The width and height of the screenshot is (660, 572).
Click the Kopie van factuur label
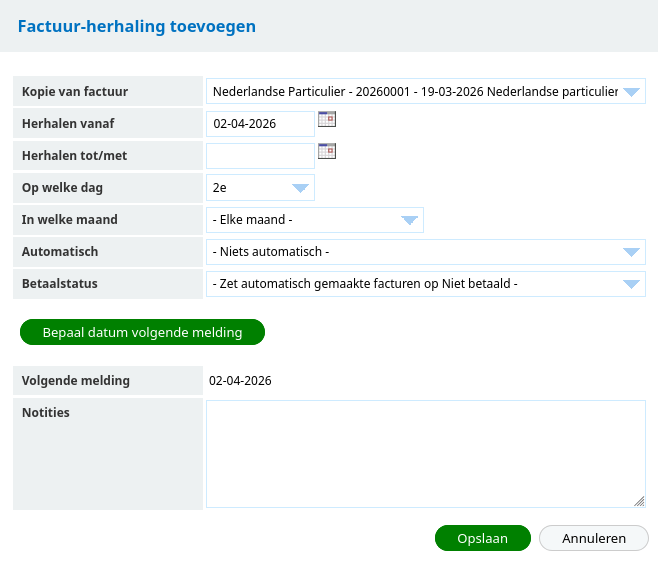75,92
